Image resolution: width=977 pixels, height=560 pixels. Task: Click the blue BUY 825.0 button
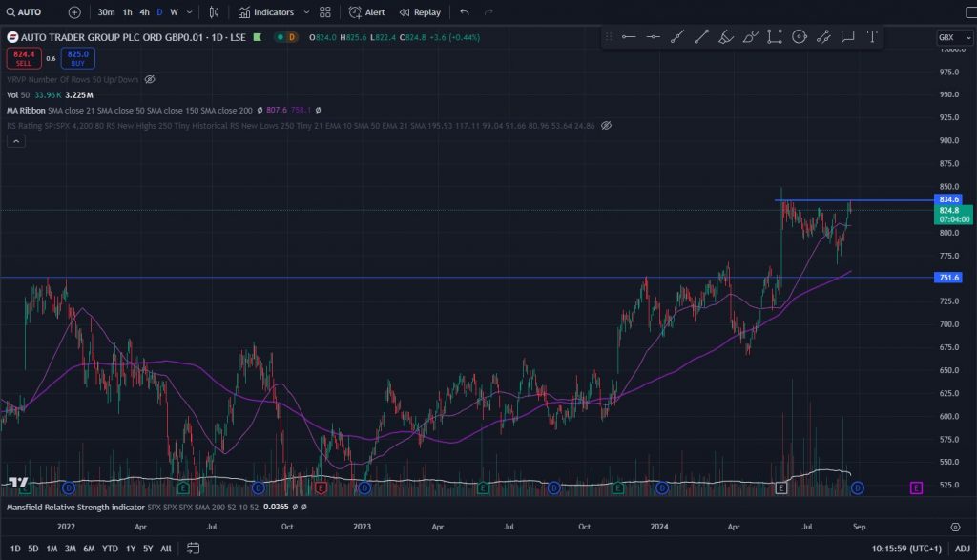point(78,58)
